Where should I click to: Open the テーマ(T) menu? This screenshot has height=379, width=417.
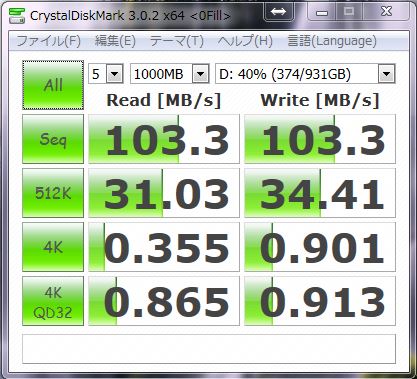pos(177,41)
